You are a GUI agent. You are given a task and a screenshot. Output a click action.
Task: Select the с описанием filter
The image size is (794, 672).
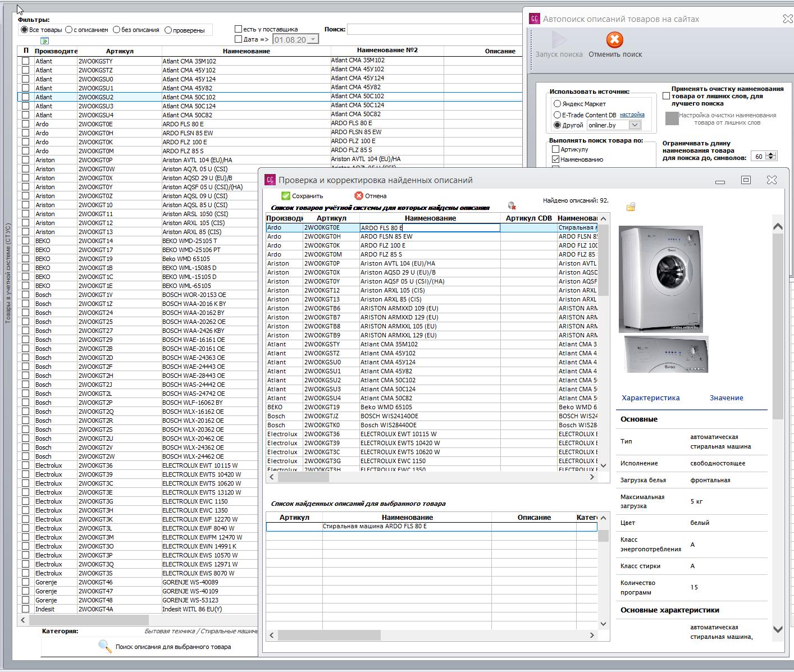[69, 30]
